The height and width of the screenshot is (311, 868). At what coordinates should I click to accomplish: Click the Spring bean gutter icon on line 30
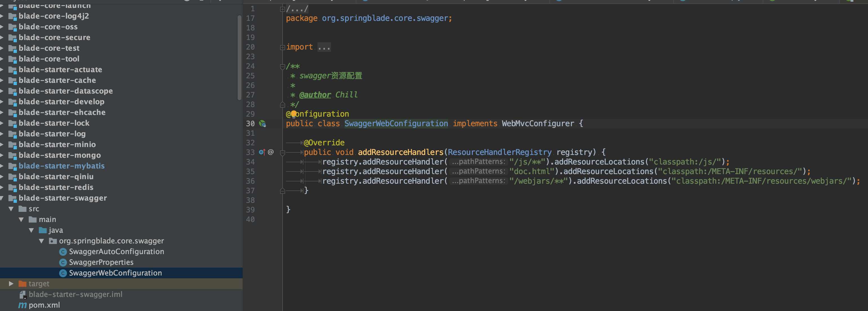263,124
